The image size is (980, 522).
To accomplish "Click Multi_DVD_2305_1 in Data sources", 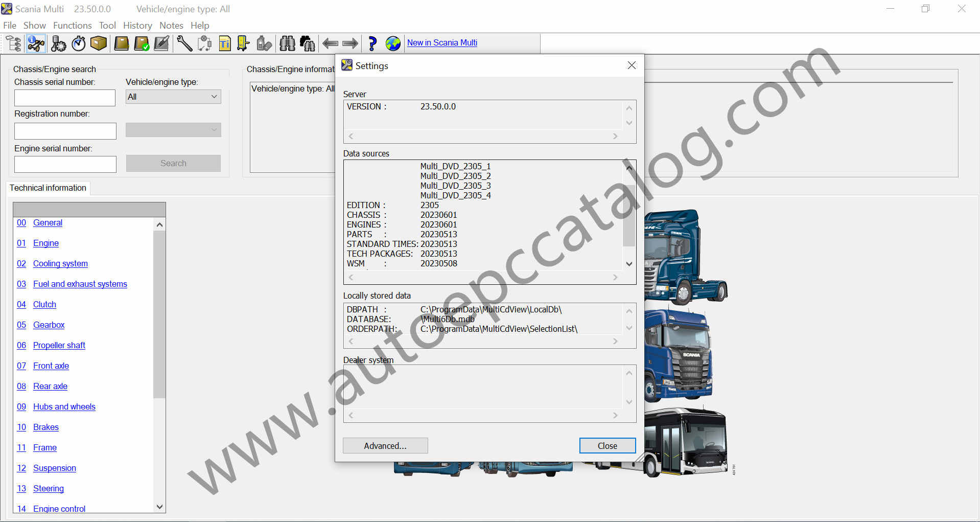I will (x=455, y=166).
